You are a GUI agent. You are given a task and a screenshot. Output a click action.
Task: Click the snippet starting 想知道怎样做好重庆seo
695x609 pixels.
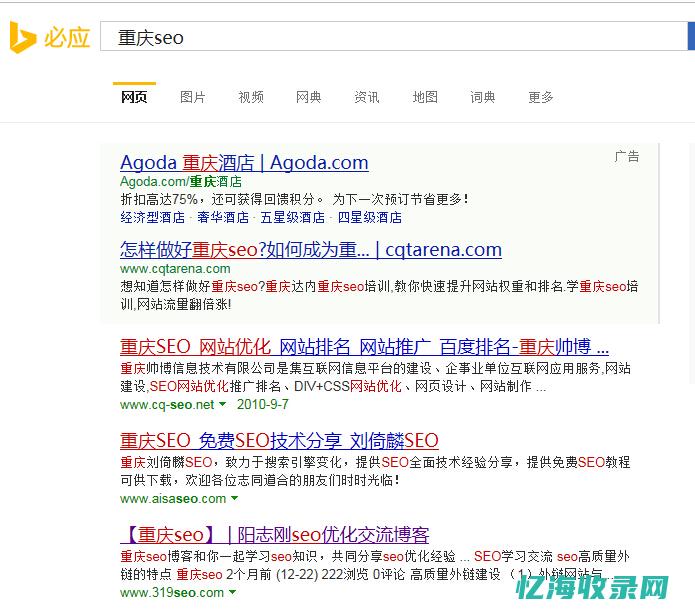379,295
